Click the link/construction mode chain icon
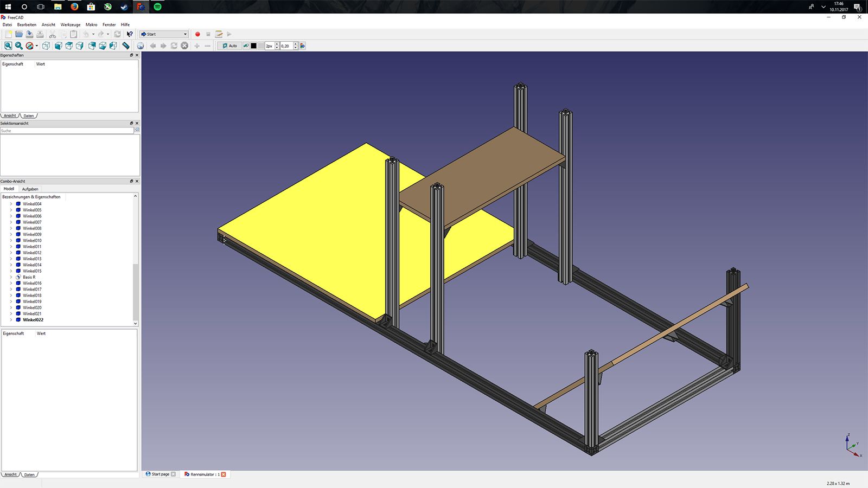Image resolution: width=868 pixels, height=488 pixels. click(246, 46)
